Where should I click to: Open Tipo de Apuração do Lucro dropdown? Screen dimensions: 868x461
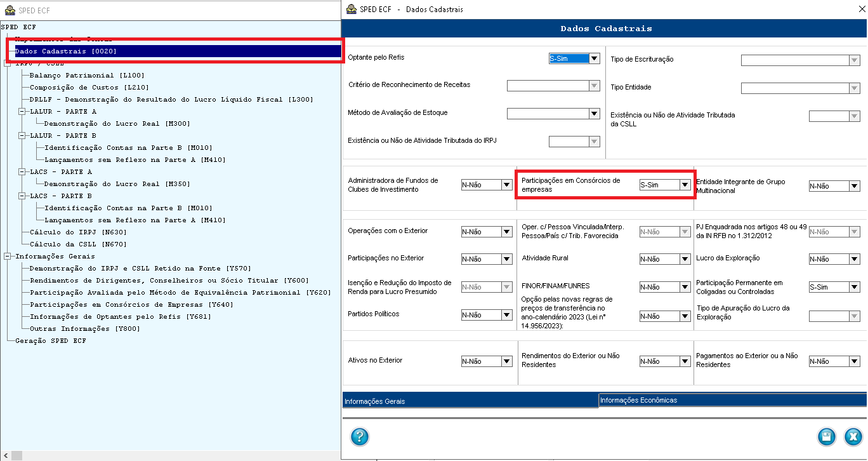click(x=854, y=316)
